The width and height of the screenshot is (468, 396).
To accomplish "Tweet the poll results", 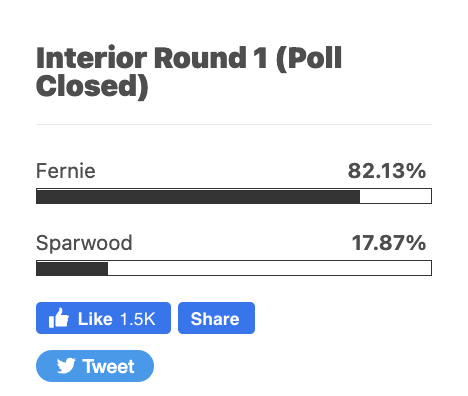I will coord(95,366).
